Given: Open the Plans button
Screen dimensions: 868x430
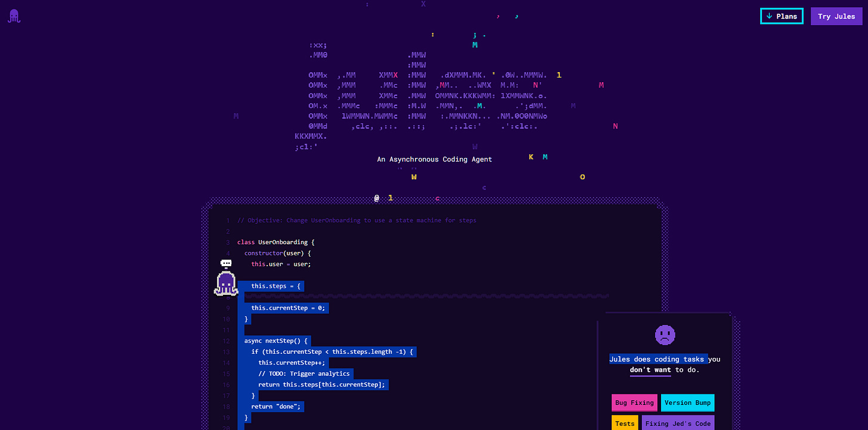Looking at the screenshot, I should pos(782,16).
